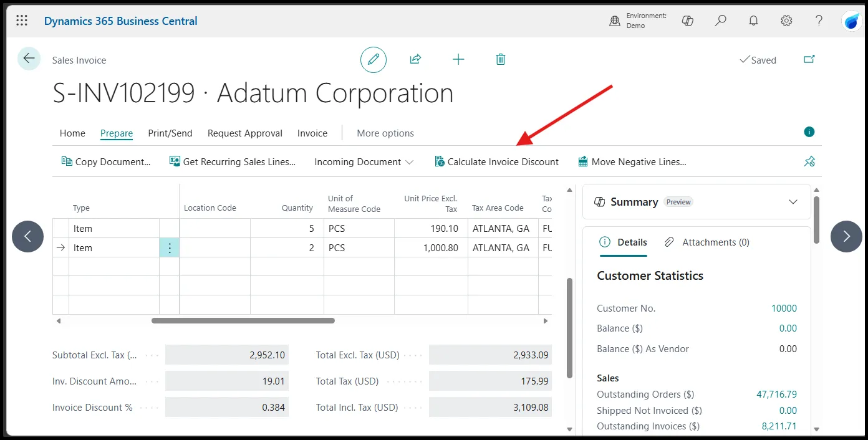Click the lines horizontal scrollbar thumb
Image resolution: width=868 pixels, height=440 pixels.
pyautogui.click(x=243, y=321)
